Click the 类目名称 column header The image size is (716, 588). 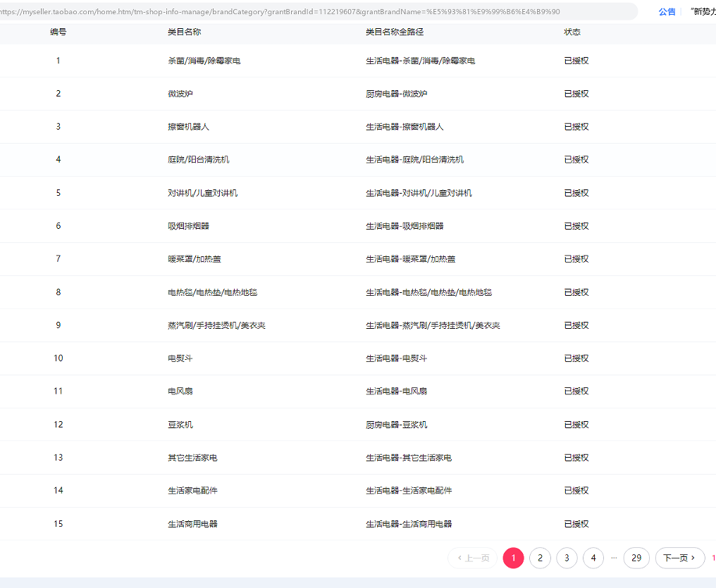point(184,32)
